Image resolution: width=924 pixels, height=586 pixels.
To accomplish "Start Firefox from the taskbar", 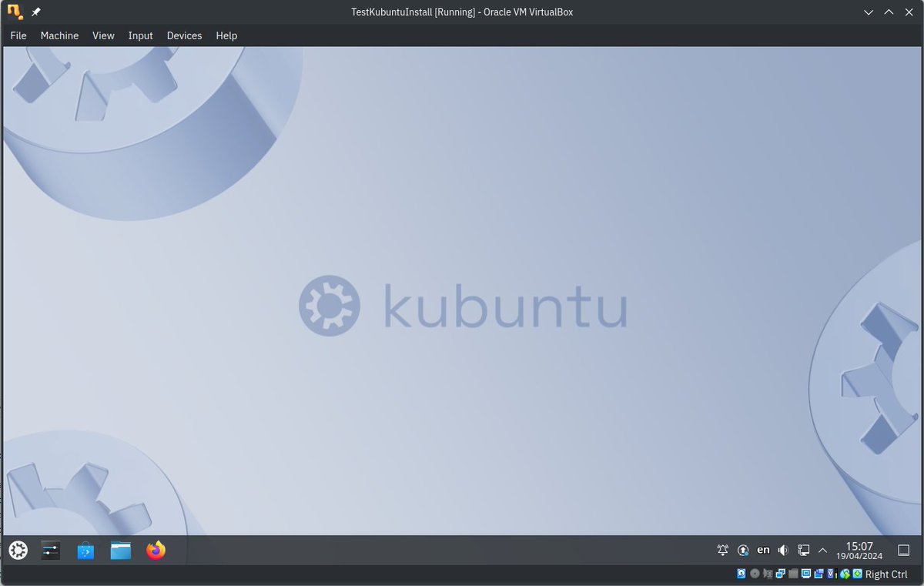I will [x=156, y=550].
